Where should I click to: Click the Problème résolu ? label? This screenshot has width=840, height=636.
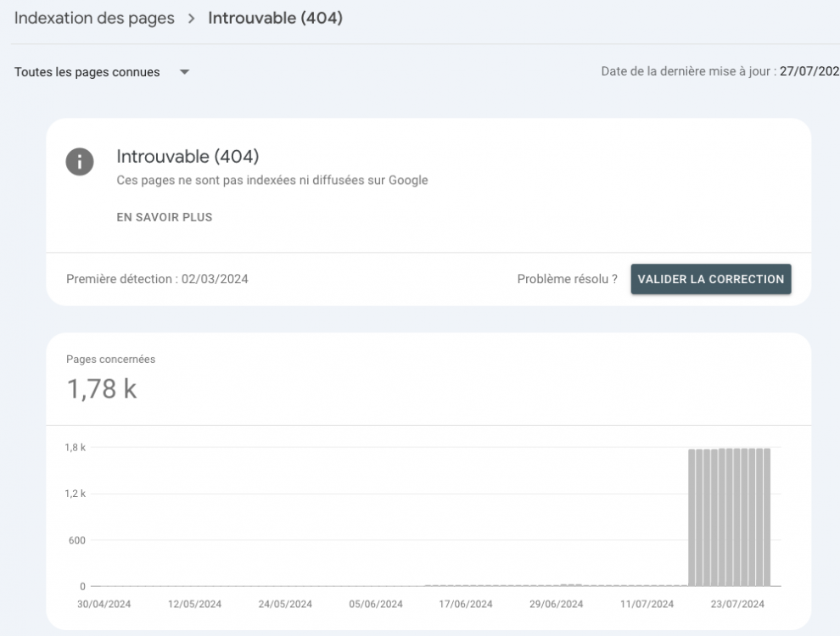pyautogui.click(x=568, y=279)
